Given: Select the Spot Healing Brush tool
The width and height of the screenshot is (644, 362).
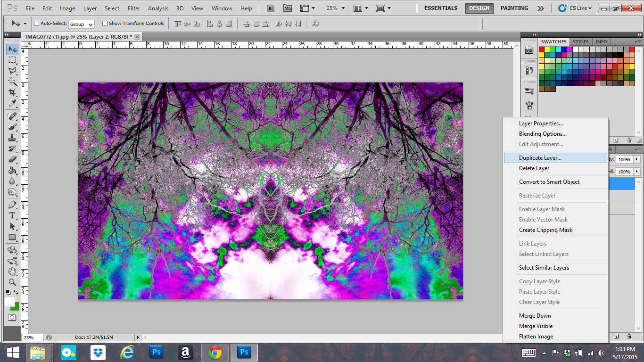Looking at the screenshot, I should (12, 116).
